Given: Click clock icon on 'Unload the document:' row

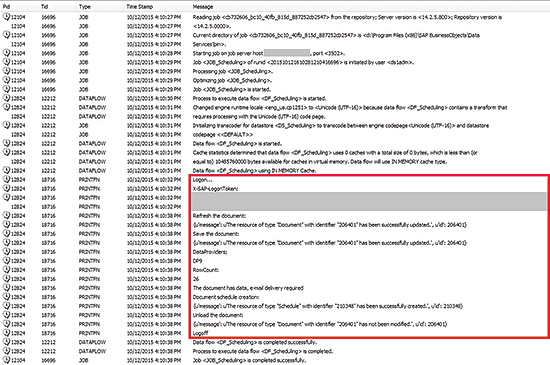Looking at the screenshot, I should click(x=6, y=315).
